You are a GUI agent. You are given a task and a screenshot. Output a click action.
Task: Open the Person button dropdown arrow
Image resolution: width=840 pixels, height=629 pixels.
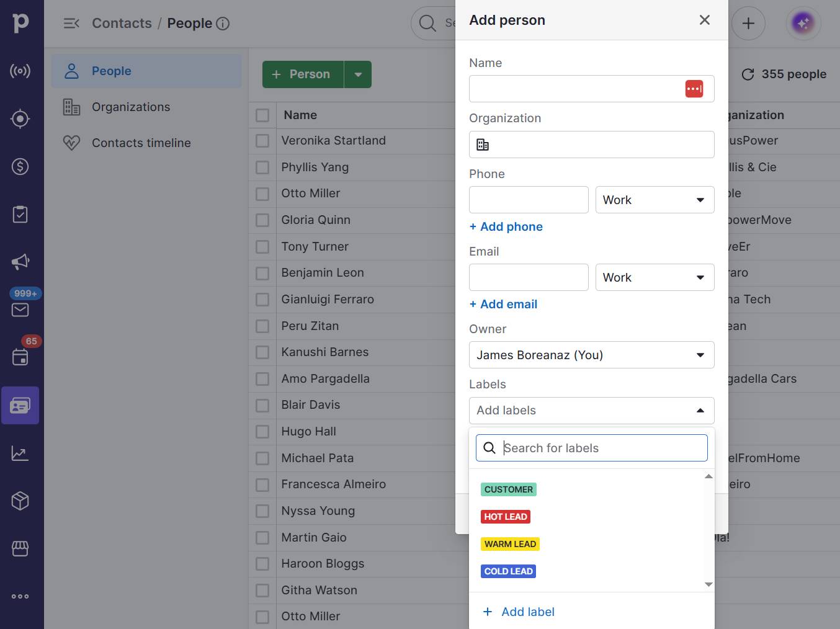[x=358, y=74]
